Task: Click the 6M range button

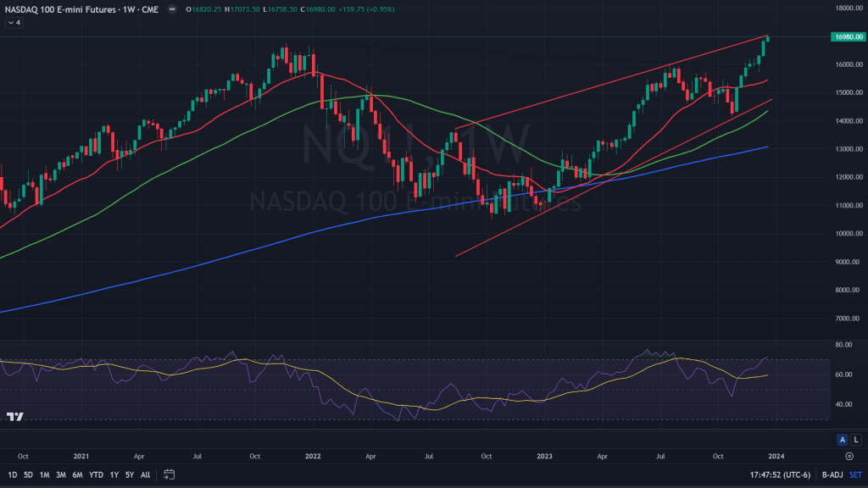Action: point(77,474)
